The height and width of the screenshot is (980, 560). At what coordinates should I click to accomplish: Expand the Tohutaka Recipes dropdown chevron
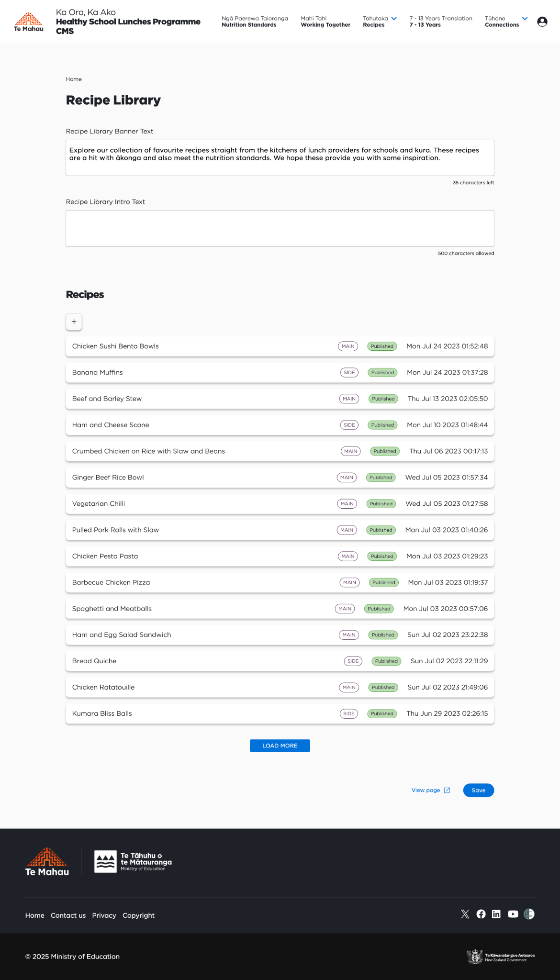pyautogui.click(x=394, y=19)
